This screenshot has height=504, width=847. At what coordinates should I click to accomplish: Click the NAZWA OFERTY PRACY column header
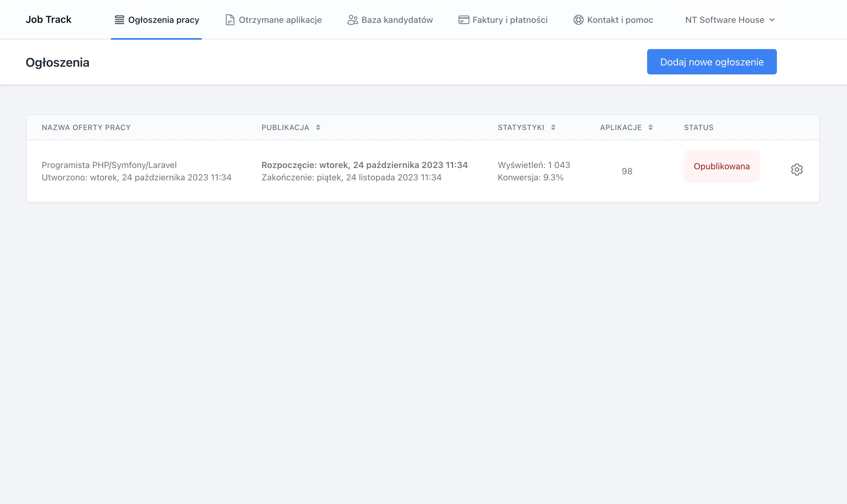86,127
